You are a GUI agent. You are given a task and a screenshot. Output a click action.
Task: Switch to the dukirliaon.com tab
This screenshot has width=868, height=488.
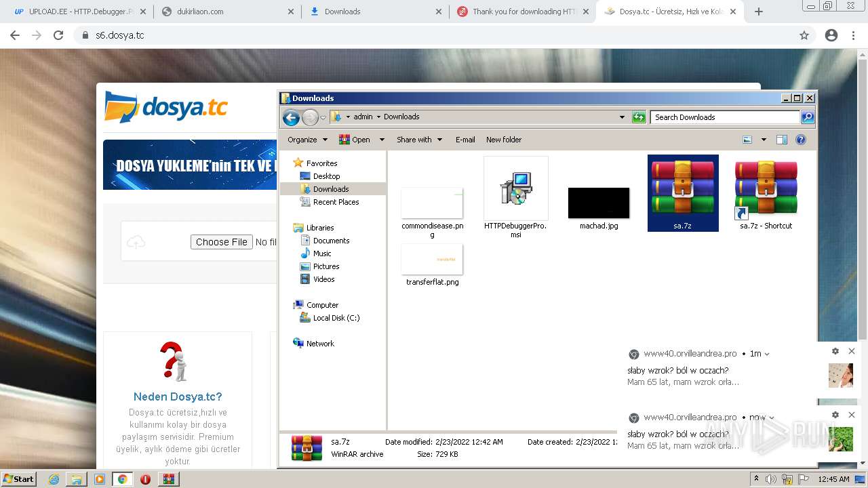228,12
